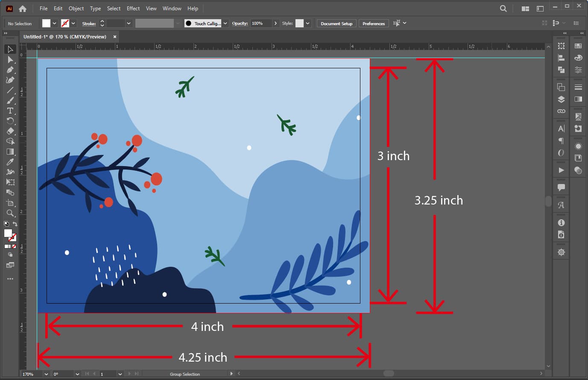
Task: Open zoom level 170% dropdown
Action: coord(46,374)
